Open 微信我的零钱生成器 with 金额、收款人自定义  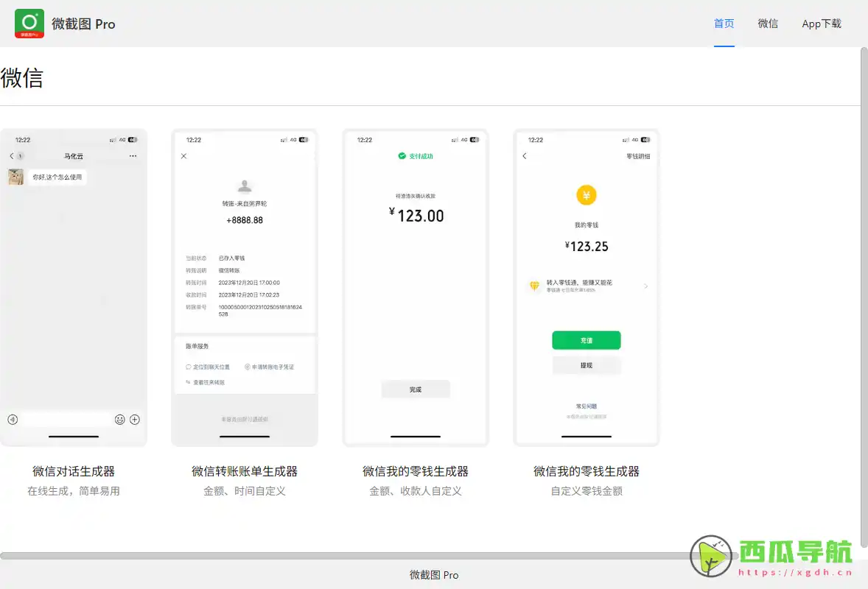(x=415, y=471)
